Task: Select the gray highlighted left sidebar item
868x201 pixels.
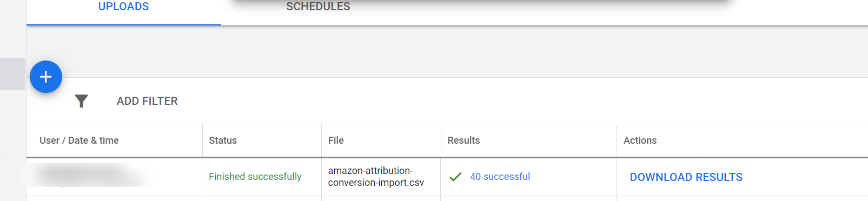Action: pyautogui.click(x=12, y=74)
